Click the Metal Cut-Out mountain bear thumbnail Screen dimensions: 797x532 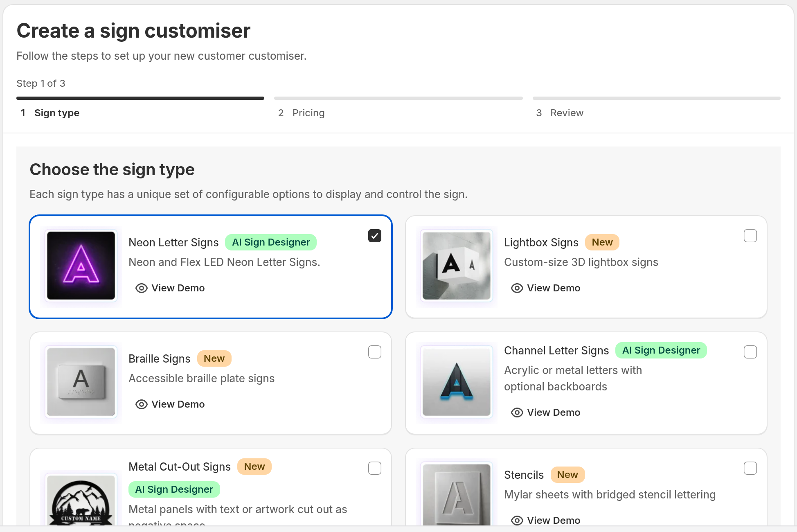point(81,500)
